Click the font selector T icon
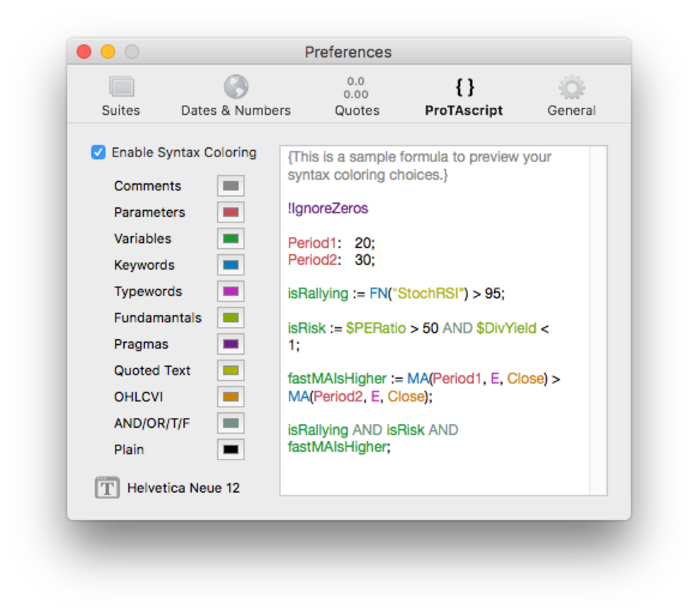Image resolution: width=698 pixels, height=616 pixels. pos(107,487)
